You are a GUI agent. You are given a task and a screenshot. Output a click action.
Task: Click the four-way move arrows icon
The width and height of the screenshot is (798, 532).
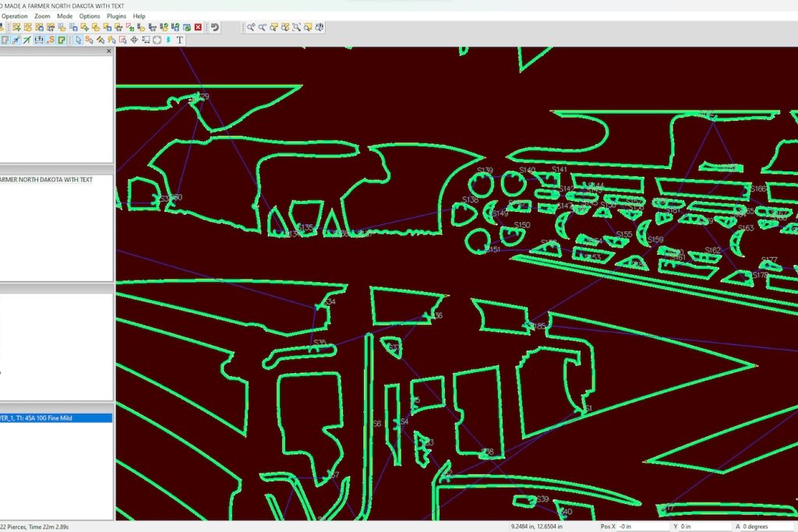[134, 40]
